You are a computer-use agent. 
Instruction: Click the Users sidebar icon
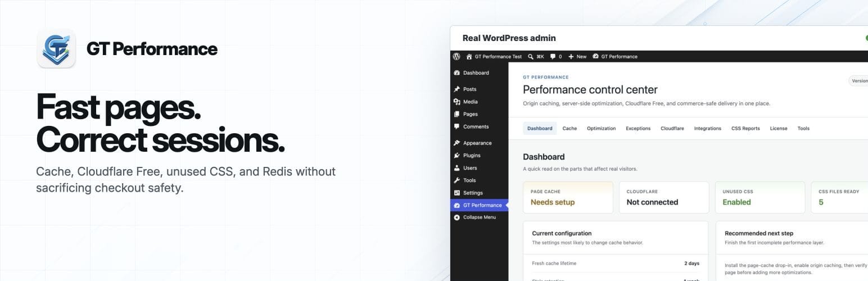pos(457,167)
